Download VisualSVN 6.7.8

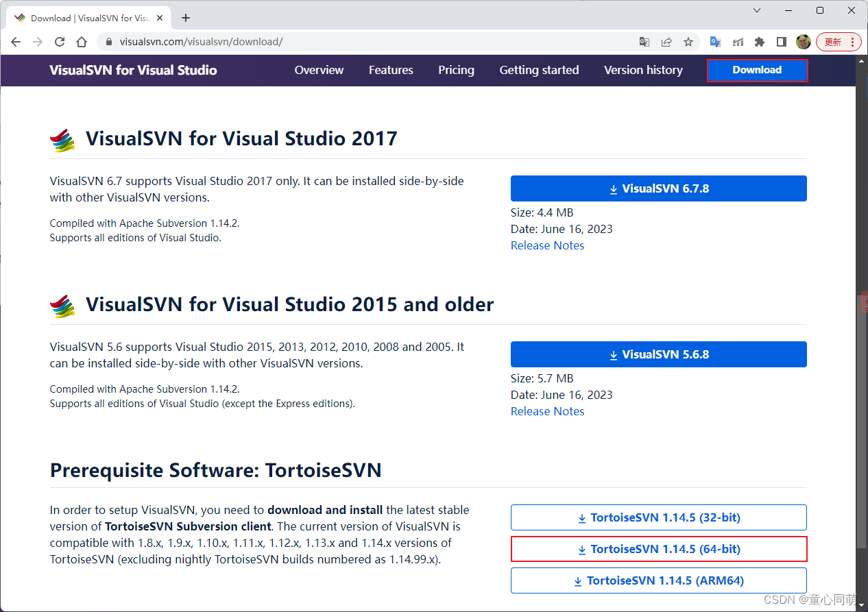658,188
